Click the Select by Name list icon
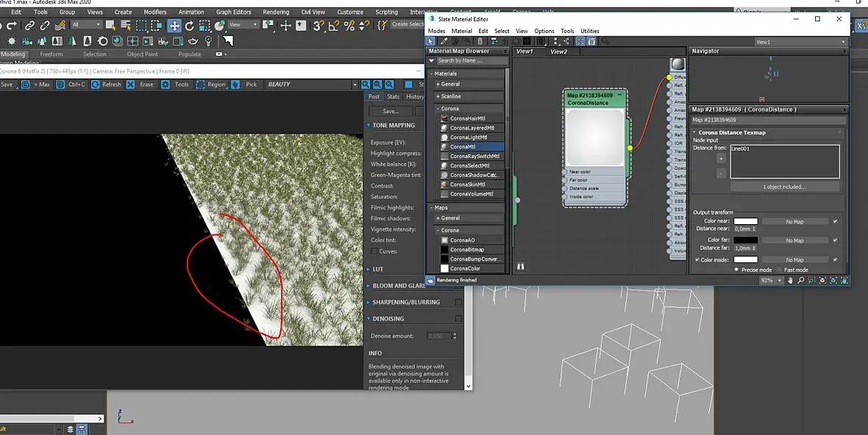 pos(126,26)
